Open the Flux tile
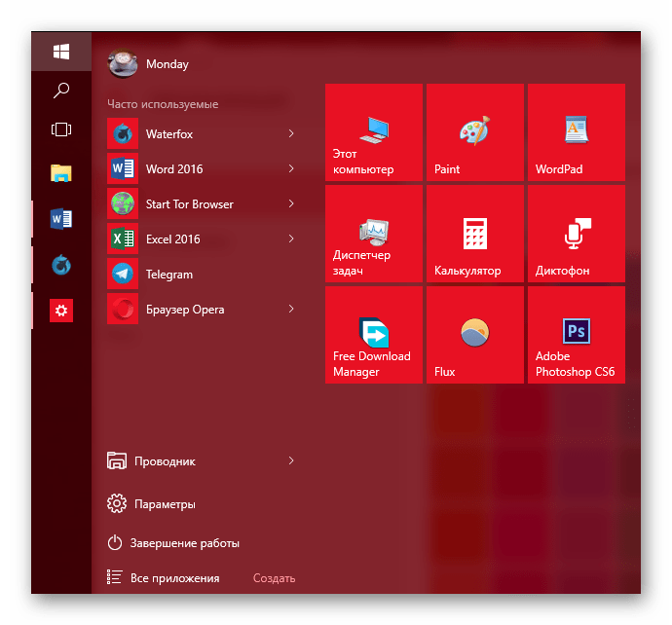 point(475,335)
